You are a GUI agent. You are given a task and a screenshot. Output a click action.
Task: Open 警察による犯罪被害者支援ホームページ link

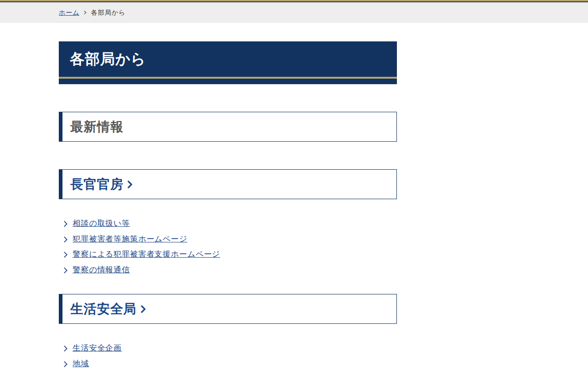click(x=146, y=254)
